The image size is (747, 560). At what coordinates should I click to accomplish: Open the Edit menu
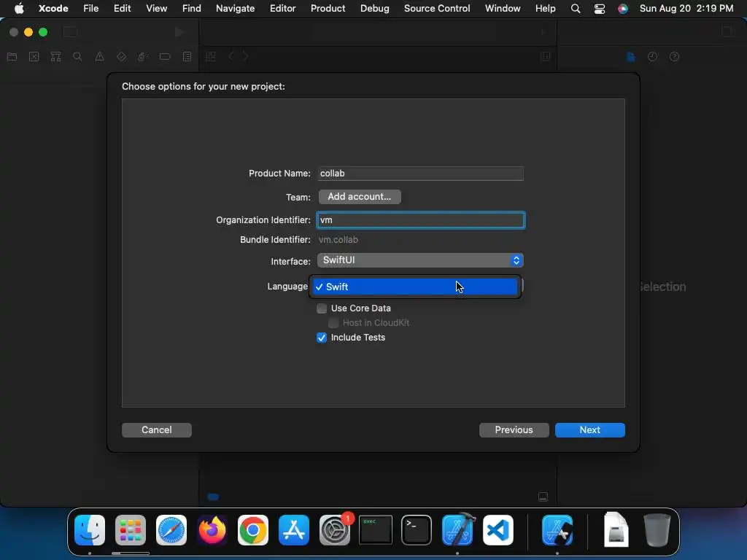[x=122, y=9]
